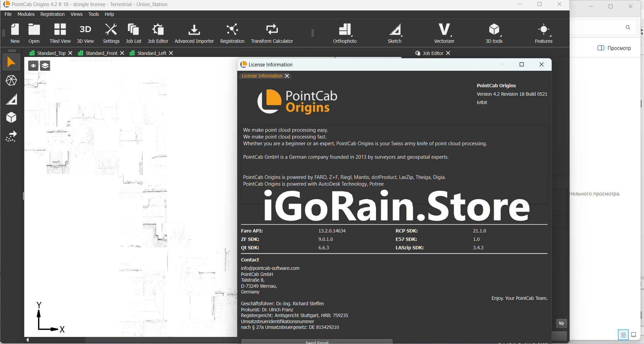Toggle the crossed-out eye hide button
Image resolution: width=644 pixels, height=344 pixels.
[x=561, y=323]
